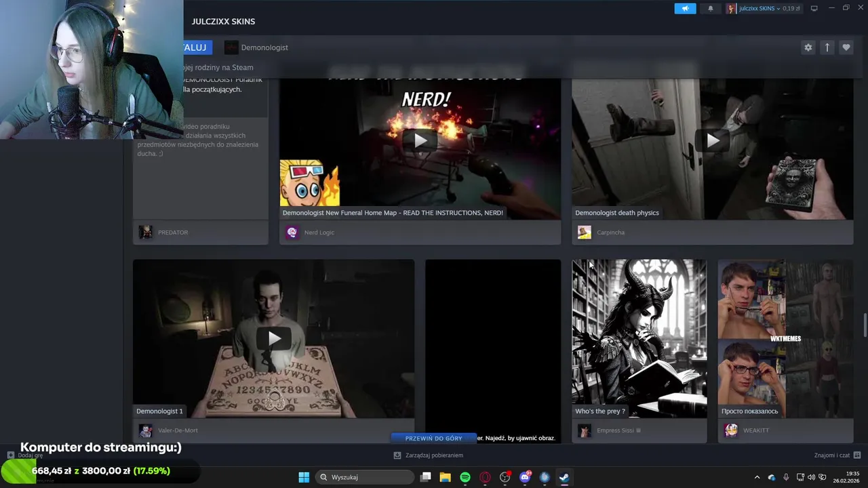Click the Wyszukaj taskbar search box
Image resolution: width=868 pixels, height=488 pixels.
coord(365,477)
